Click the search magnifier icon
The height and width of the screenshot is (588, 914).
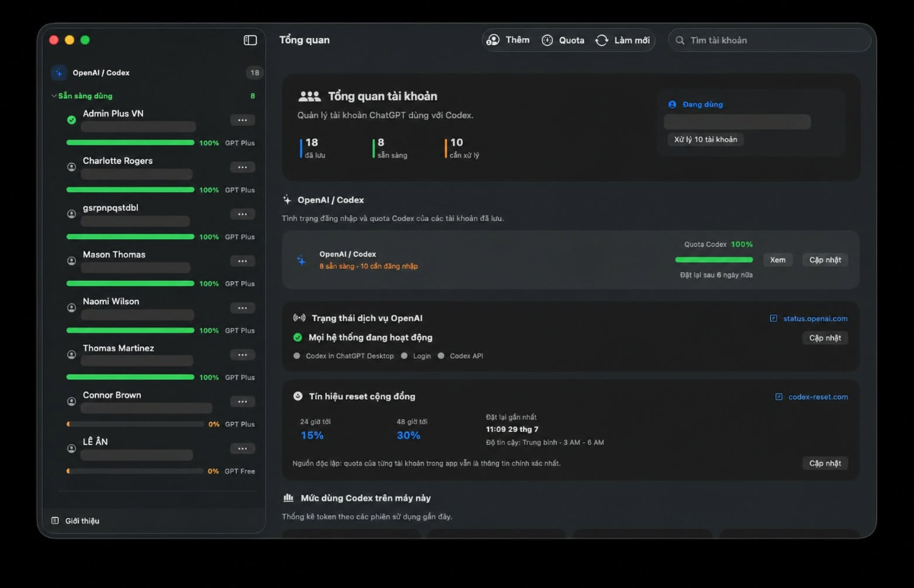click(680, 40)
